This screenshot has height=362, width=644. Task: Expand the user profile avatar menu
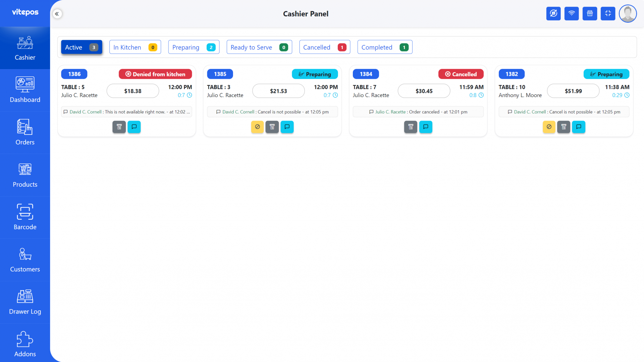click(628, 14)
